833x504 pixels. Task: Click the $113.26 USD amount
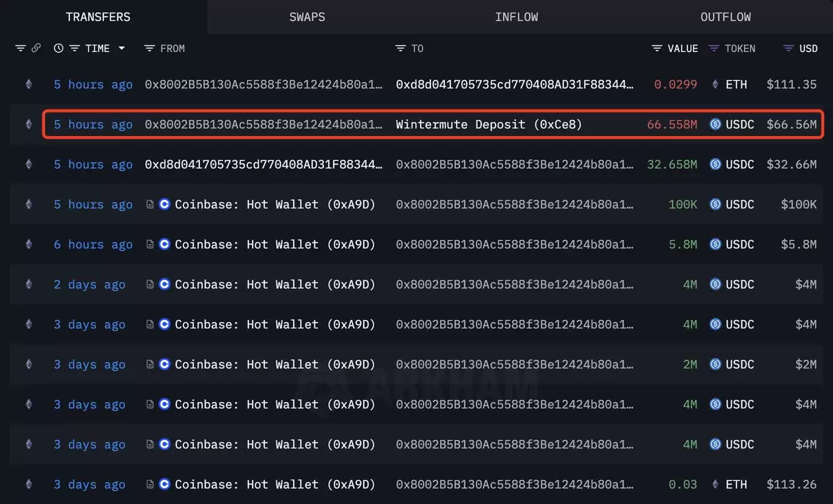coord(791,485)
